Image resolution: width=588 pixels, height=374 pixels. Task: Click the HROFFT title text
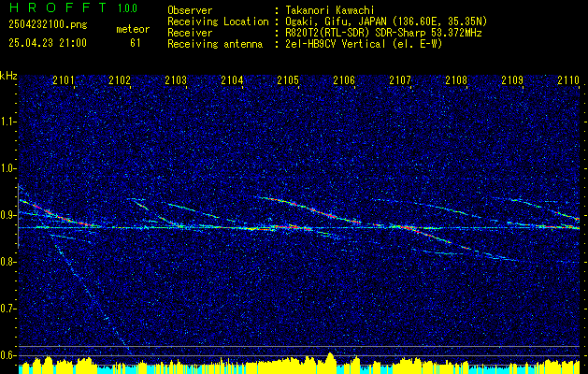pos(58,7)
